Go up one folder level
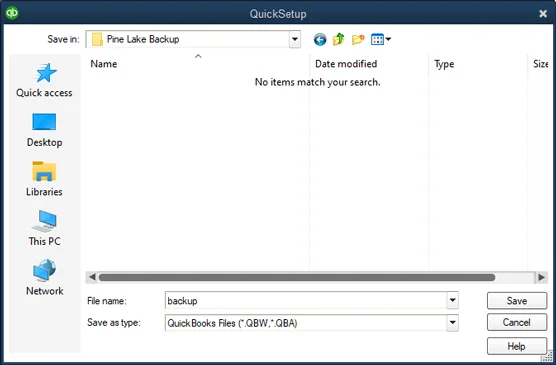The width and height of the screenshot is (556, 365). coord(339,39)
